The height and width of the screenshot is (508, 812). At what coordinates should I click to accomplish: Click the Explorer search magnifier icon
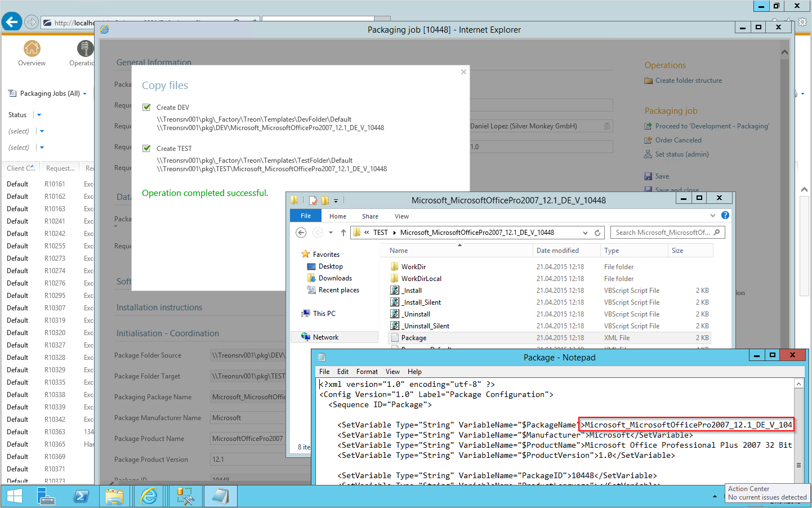coord(717,232)
